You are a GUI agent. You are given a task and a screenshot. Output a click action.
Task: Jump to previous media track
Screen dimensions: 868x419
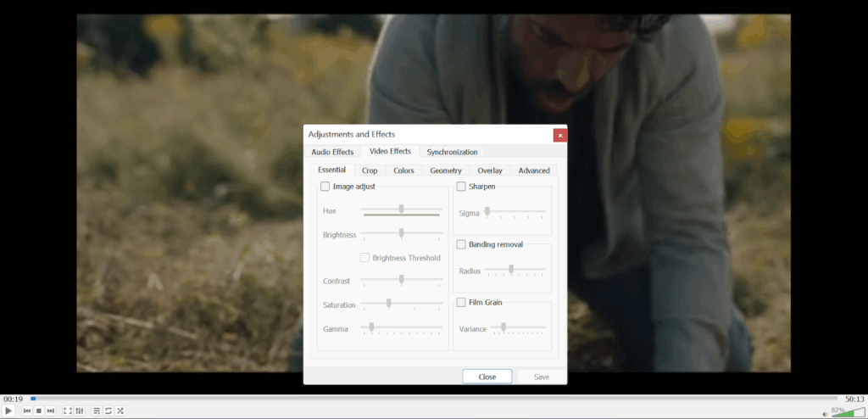pos(26,411)
